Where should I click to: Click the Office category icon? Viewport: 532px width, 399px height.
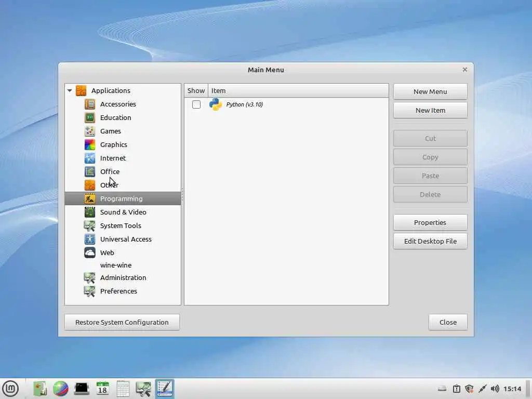tap(89, 171)
